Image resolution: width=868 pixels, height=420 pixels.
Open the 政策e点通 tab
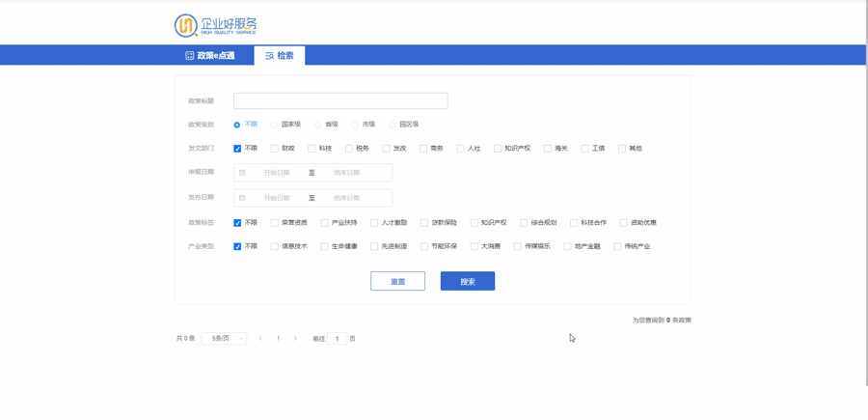(x=210, y=55)
